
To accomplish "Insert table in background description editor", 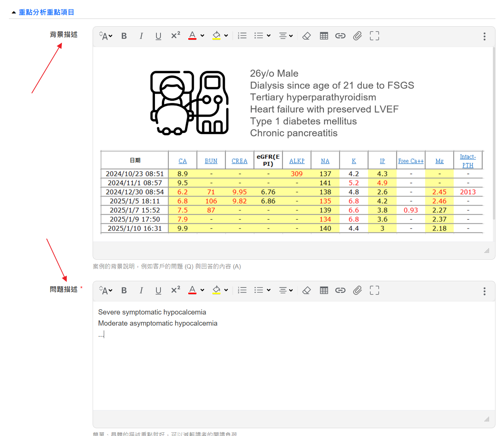I will [324, 36].
